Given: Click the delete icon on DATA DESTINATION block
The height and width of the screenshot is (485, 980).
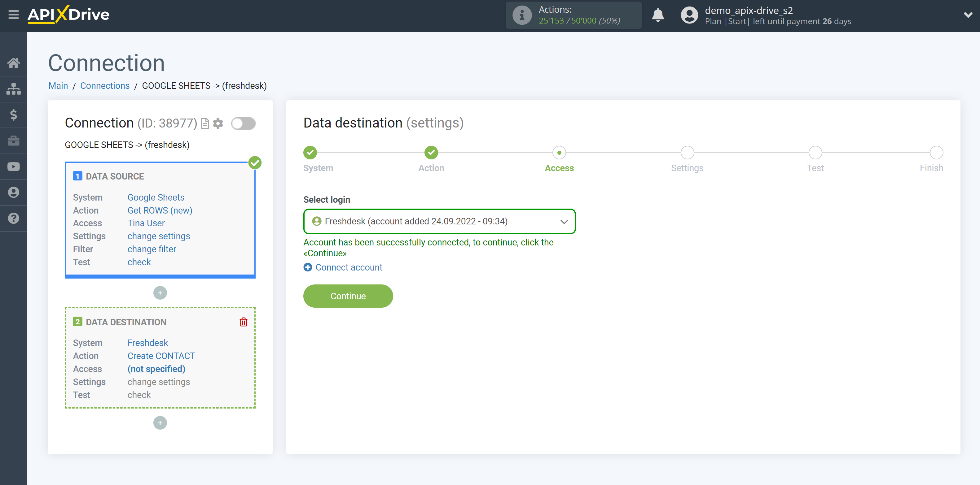Looking at the screenshot, I should click(x=244, y=322).
